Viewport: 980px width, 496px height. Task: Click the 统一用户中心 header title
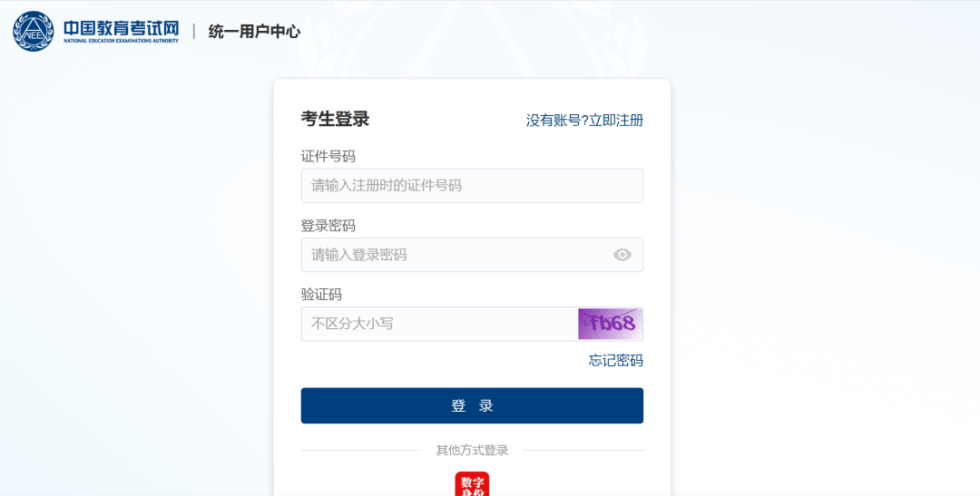click(x=254, y=32)
